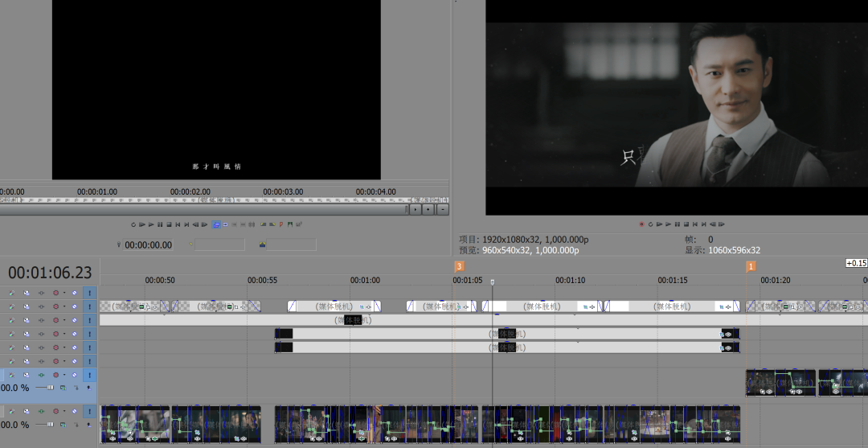Open track FX on the second track
Screen dimensions: 868x448
point(27,306)
